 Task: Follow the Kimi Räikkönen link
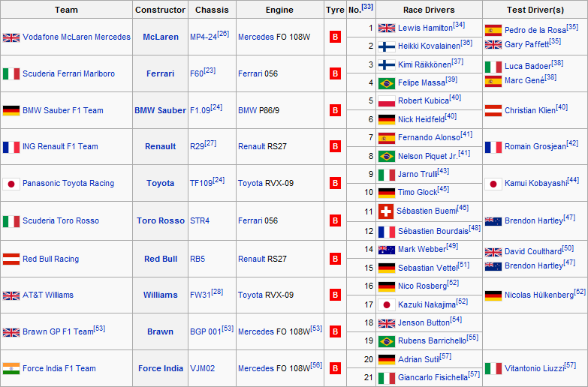[424, 64]
